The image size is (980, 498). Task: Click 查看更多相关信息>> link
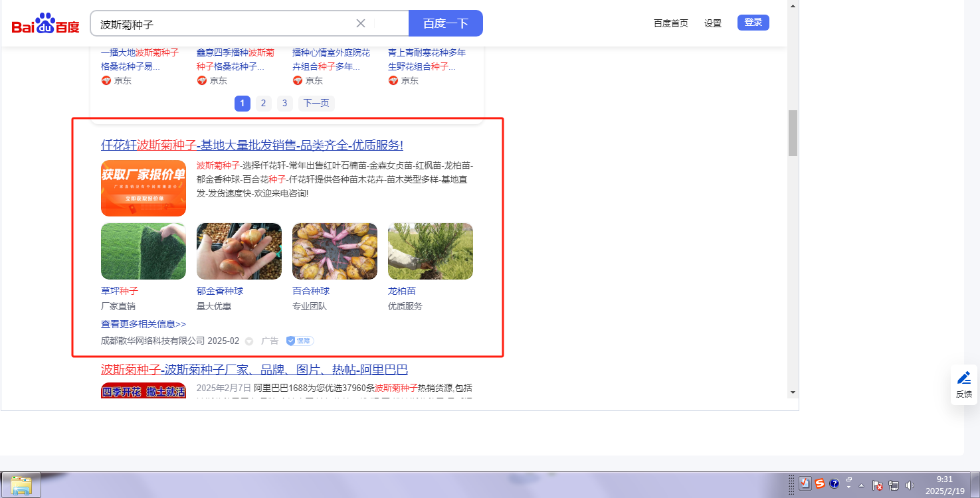pyautogui.click(x=144, y=324)
